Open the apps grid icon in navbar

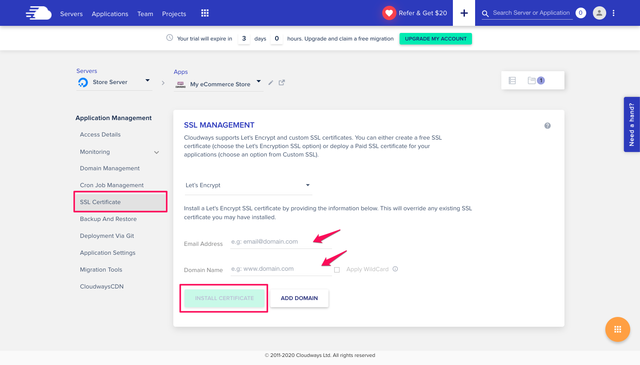point(205,13)
